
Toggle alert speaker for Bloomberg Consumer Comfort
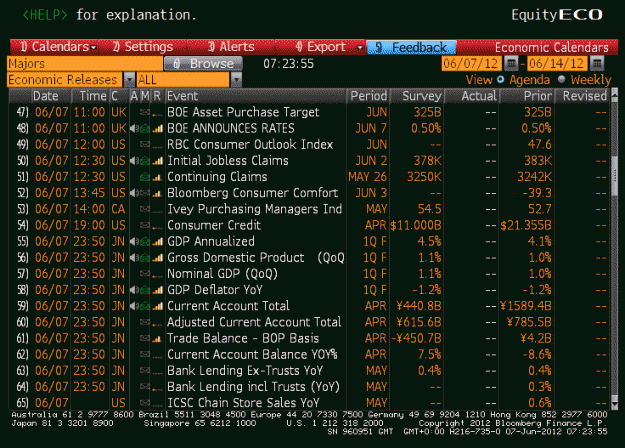pyautogui.click(x=134, y=193)
